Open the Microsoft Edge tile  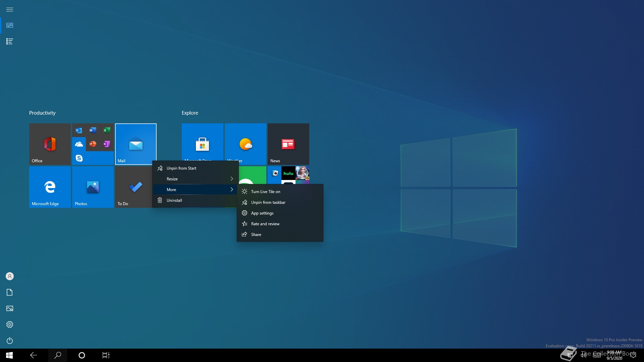(50, 187)
